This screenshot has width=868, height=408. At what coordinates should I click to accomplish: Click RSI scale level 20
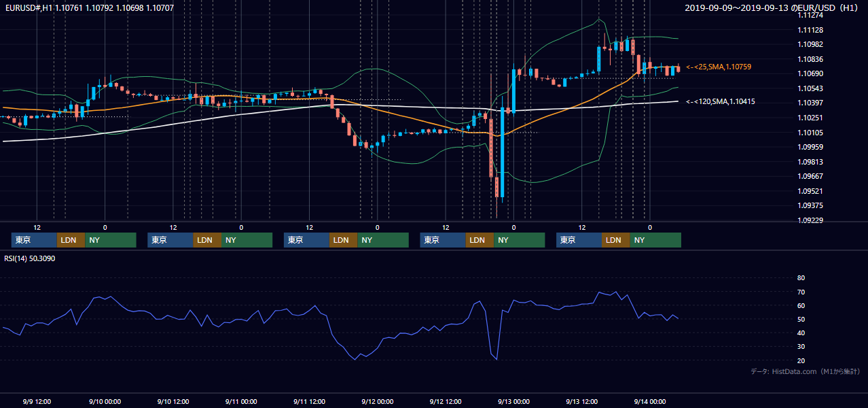[801, 360]
